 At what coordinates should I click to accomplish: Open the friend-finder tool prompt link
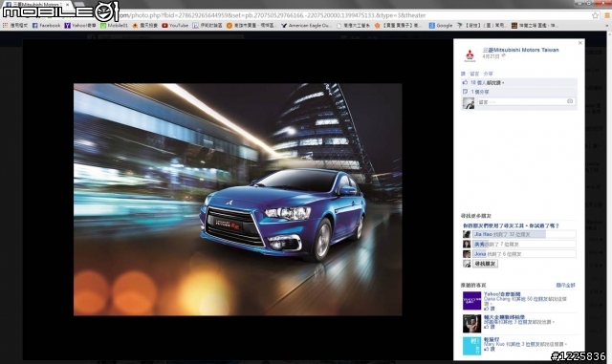click(511, 225)
